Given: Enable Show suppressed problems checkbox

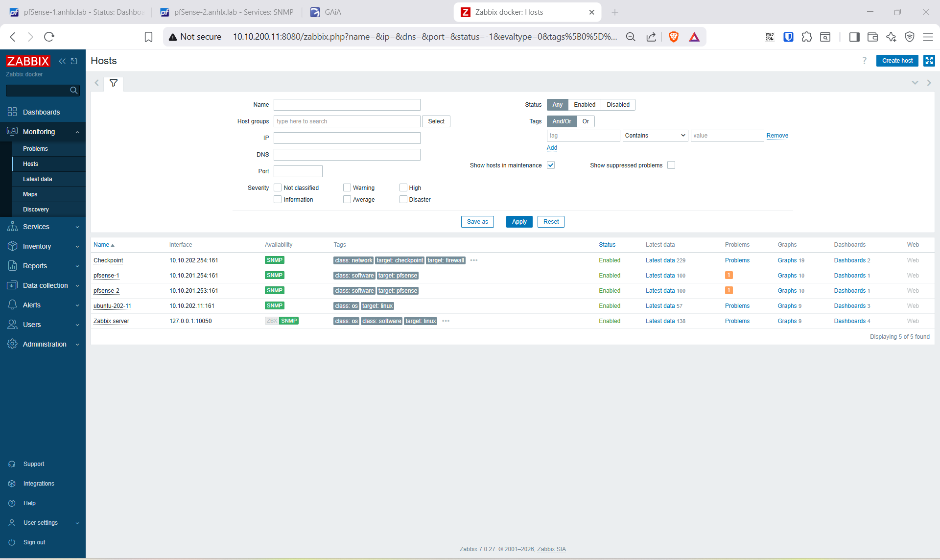Looking at the screenshot, I should (671, 165).
